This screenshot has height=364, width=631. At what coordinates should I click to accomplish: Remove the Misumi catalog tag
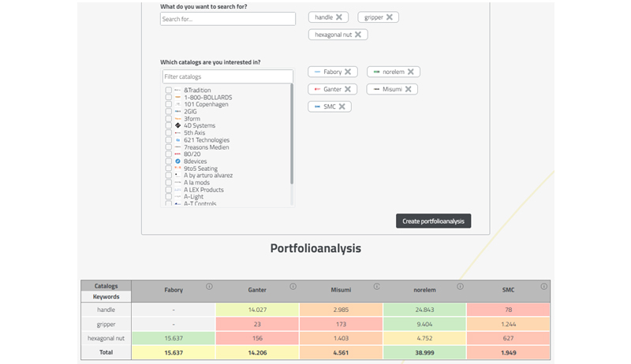tap(408, 89)
